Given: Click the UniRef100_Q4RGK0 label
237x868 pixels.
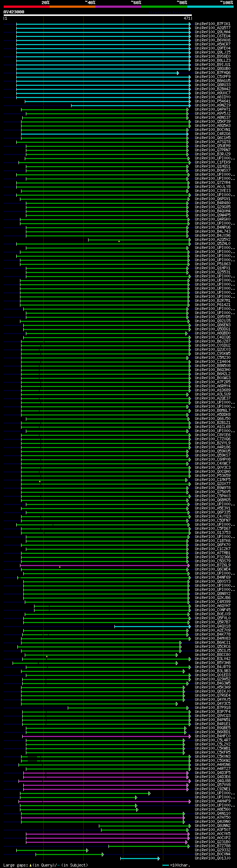Looking at the screenshot, I should click(213, 219).
